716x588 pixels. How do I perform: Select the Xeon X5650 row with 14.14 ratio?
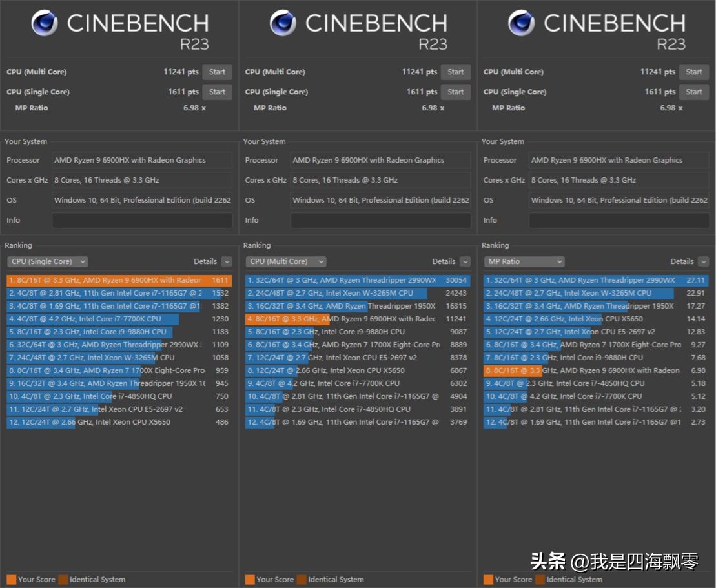tap(595, 319)
